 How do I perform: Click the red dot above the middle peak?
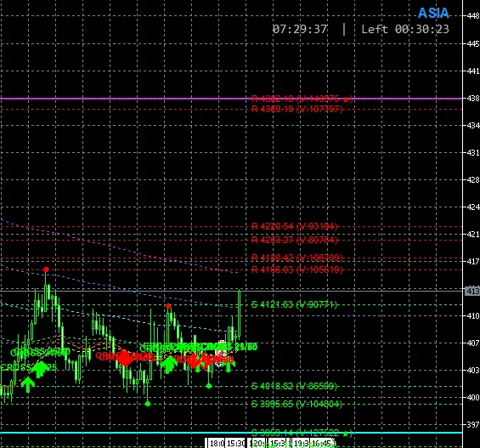168,306
